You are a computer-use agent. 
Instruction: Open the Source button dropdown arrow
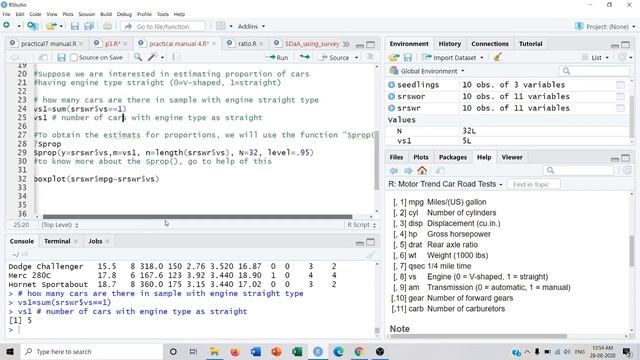(x=356, y=58)
